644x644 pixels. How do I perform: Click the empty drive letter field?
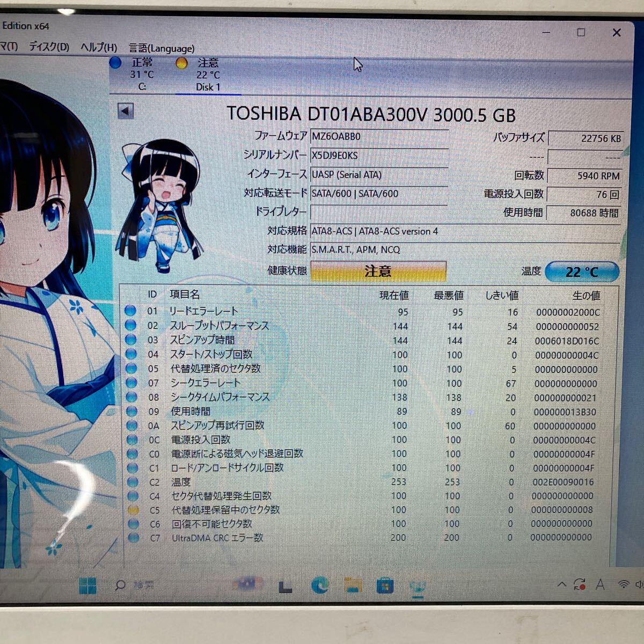379,212
